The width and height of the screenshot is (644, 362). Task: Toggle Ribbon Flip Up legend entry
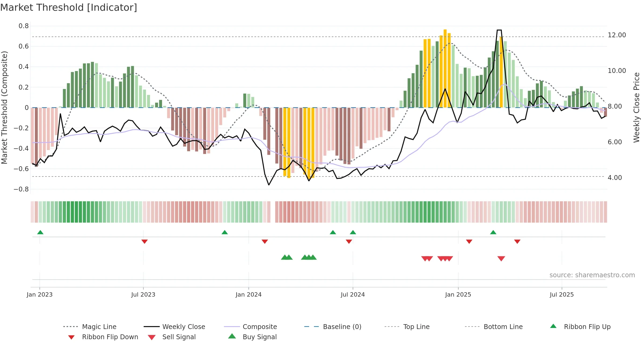(x=580, y=327)
